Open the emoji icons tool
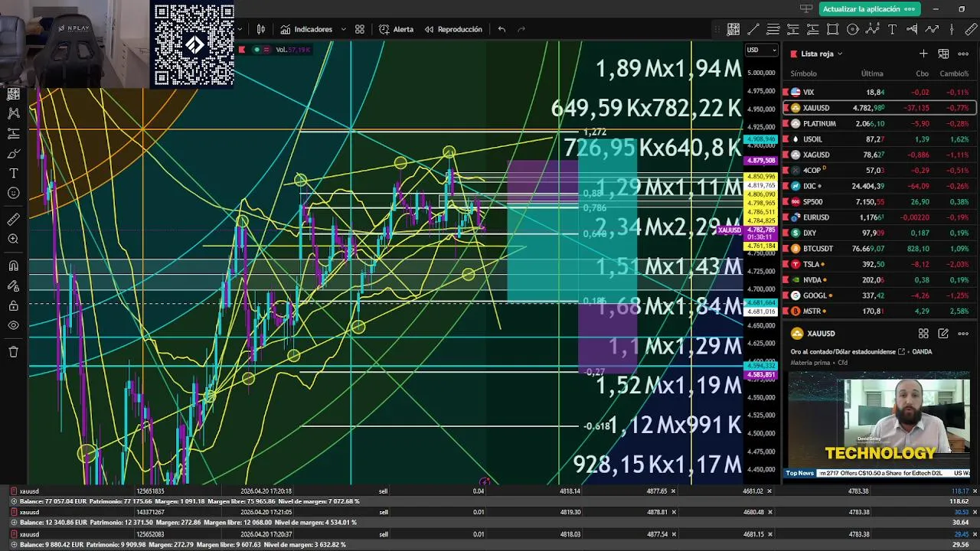Image resolution: width=980 pixels, height=551 pixels. (x=13, y=193)
